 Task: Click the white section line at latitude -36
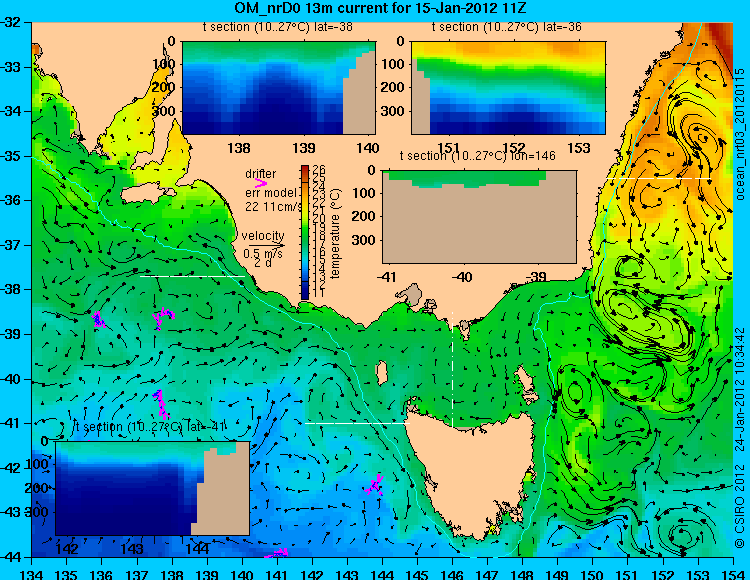point(658,178)
